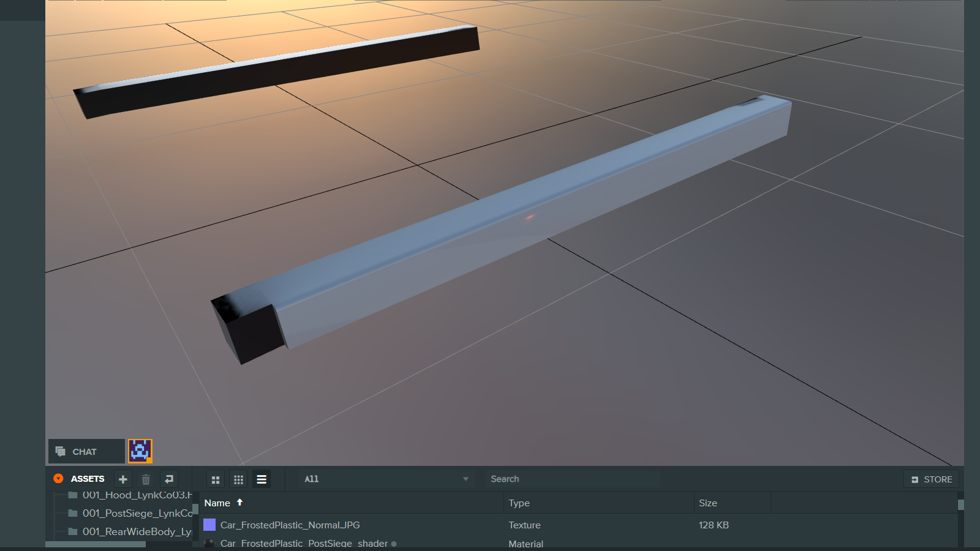Sort assets by Size column
980x551 pixels.
click(x=707, y=503)
